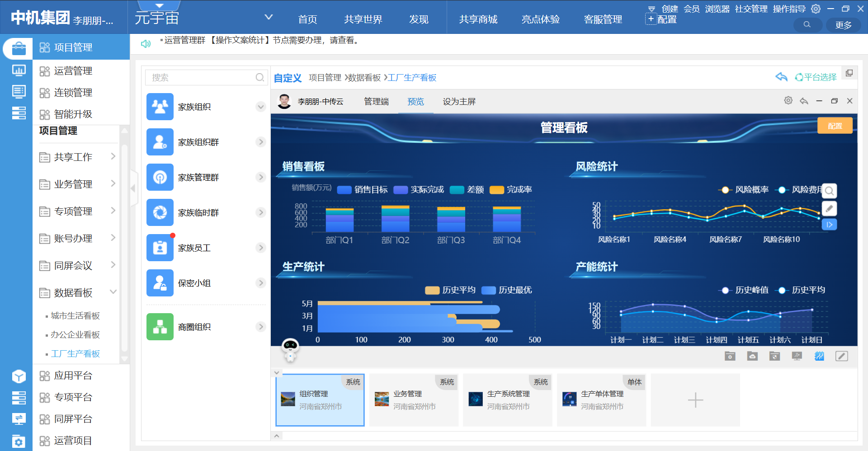868x451 pixels.
Task: Click the floating pencil edit icon
Action: click(829, 208)
